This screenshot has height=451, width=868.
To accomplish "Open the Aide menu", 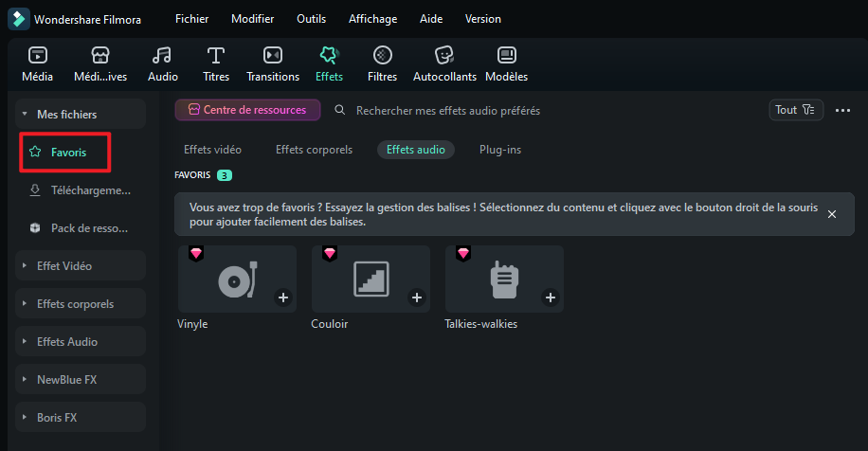I will 431,19.
